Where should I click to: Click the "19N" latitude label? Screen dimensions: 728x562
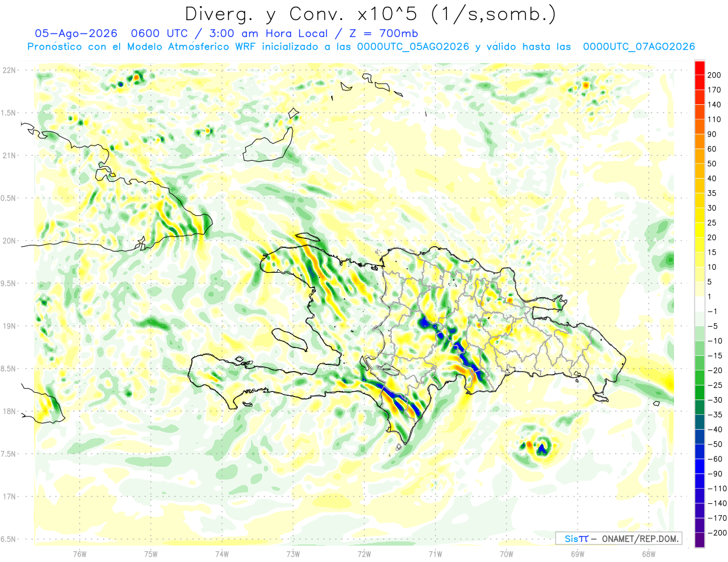click(10, 326)
